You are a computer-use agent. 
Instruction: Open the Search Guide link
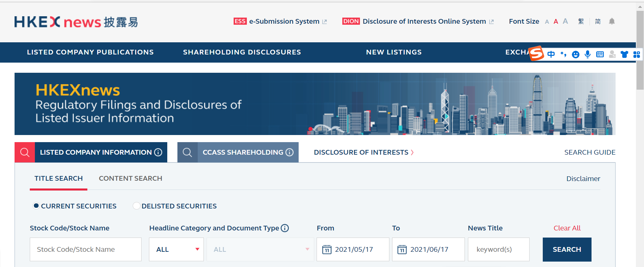tap(590, 152)
